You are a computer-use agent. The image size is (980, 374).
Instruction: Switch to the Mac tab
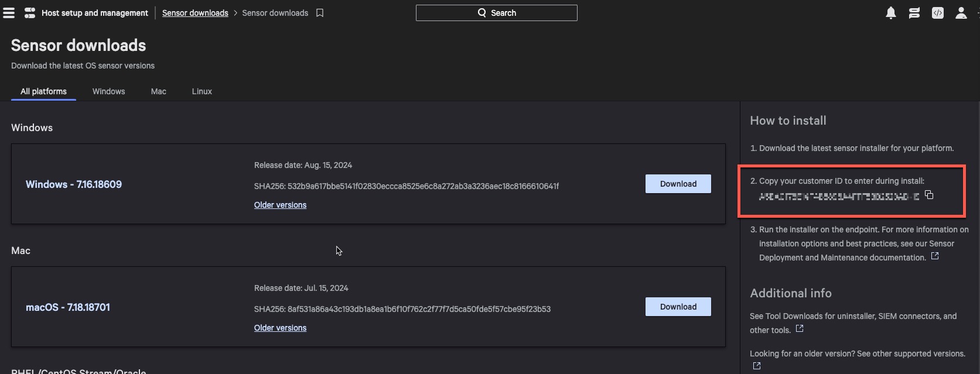coord(158,91)
